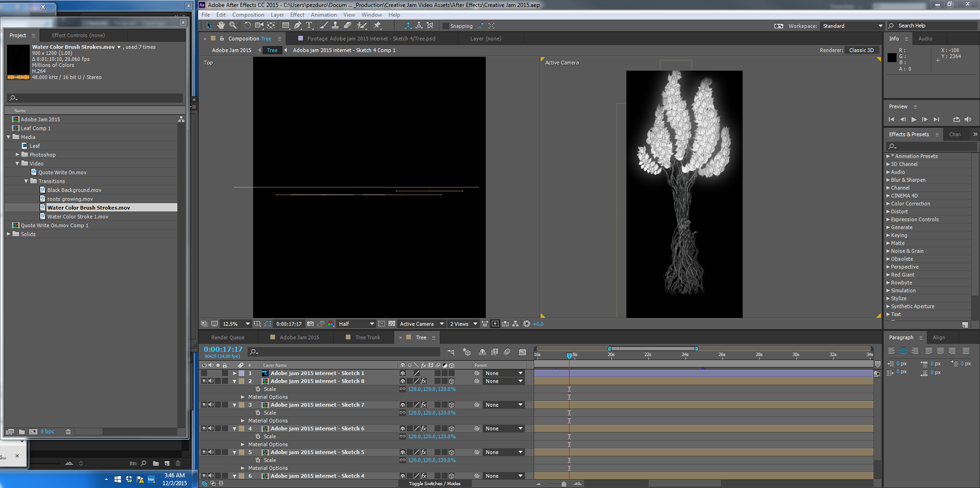Take a snapshot with the camera icon

click(x=310, y=324)
